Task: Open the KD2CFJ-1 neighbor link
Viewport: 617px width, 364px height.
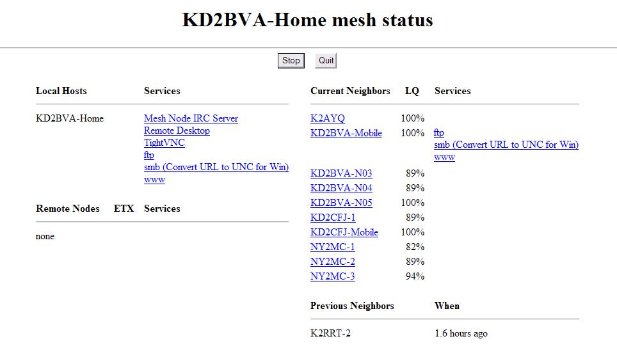Action: click(x=333, y=218)
